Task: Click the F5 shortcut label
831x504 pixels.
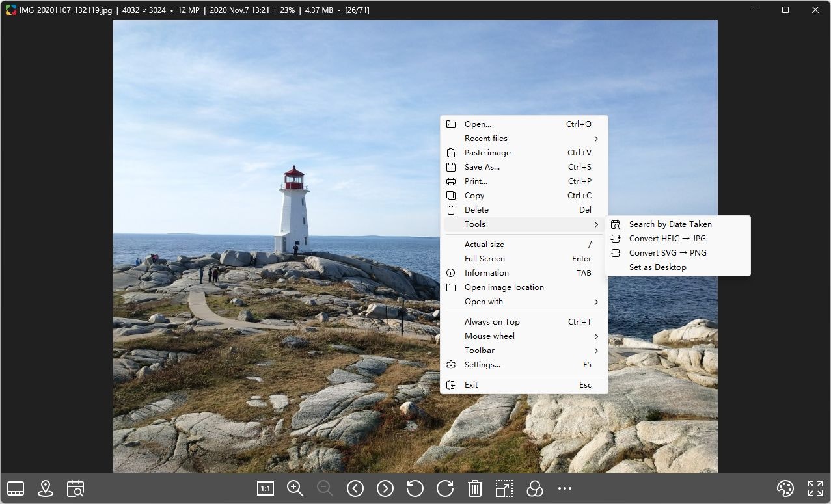Action: click(587, 365)
